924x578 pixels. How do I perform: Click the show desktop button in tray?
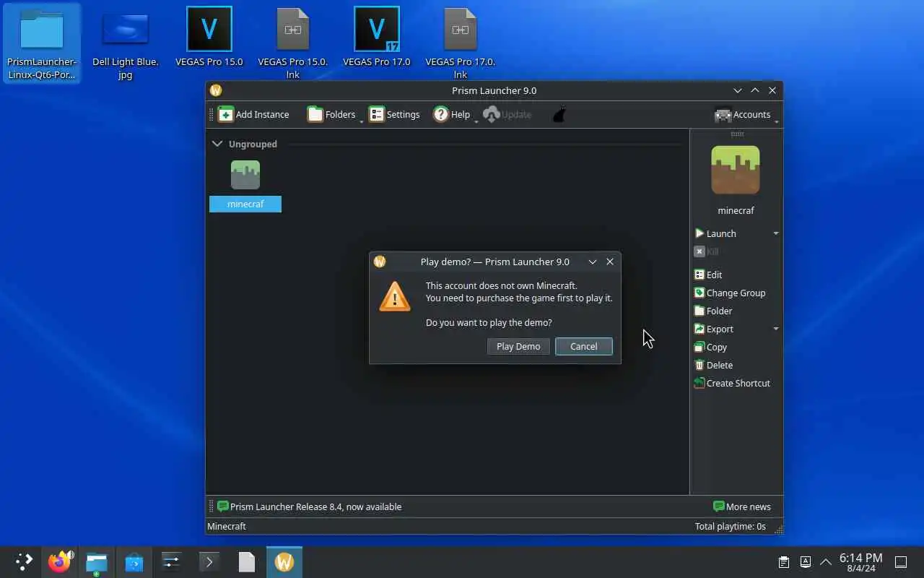pos(901,562)
